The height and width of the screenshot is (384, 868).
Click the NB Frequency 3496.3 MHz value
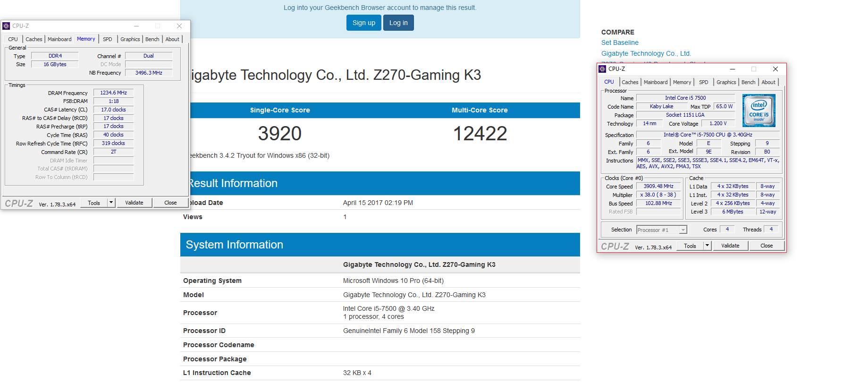point(149,73)
